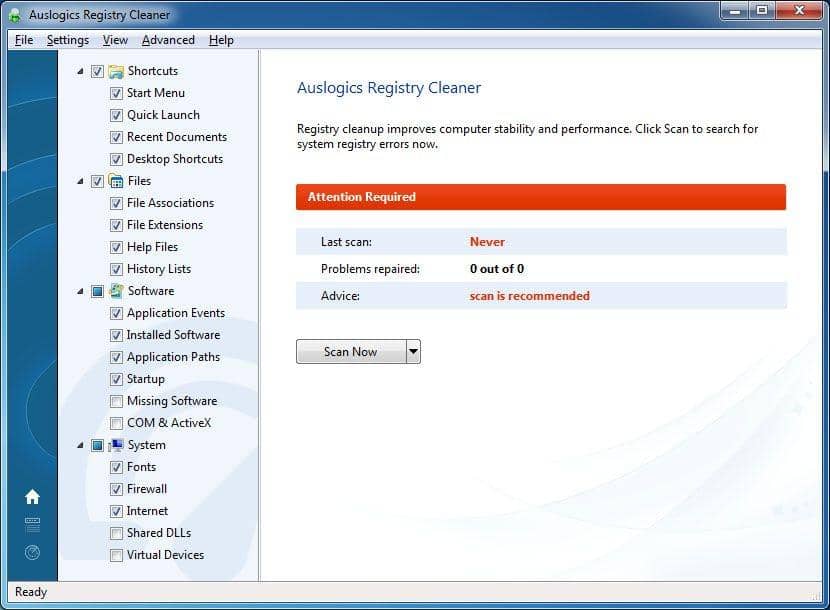The height and width of the screenshot is (610, 830).
Task: Enable the Missing Software checkbox
Action: point(117,401)
